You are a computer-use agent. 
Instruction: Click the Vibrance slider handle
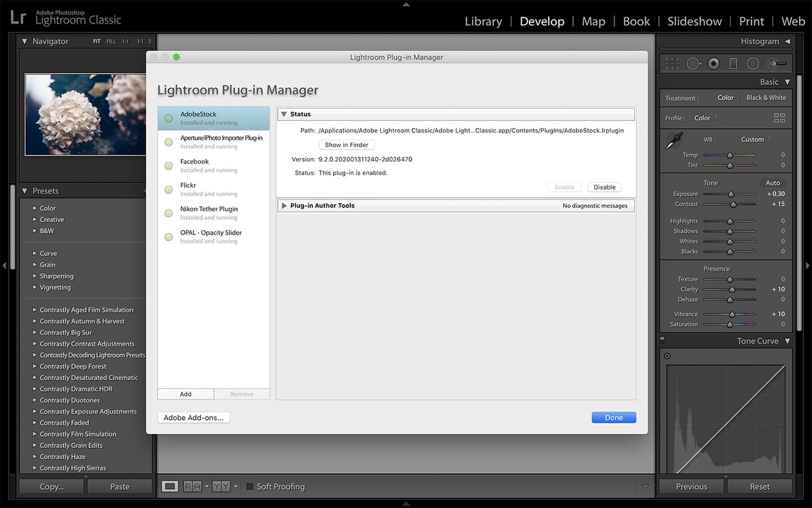[x=732, y=314]
